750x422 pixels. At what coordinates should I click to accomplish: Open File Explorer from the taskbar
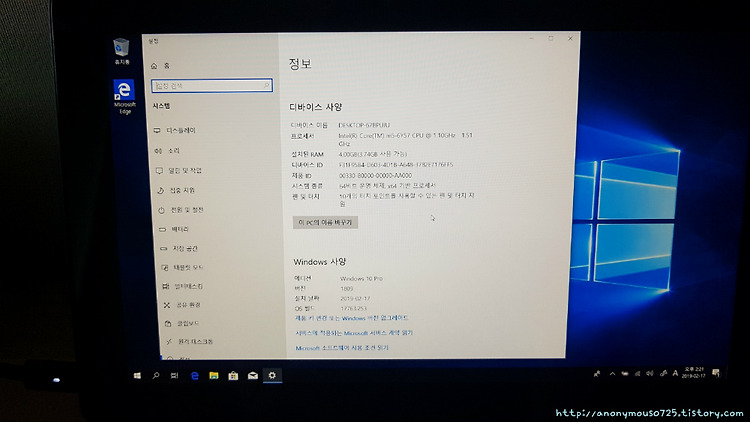pos(214,376)
